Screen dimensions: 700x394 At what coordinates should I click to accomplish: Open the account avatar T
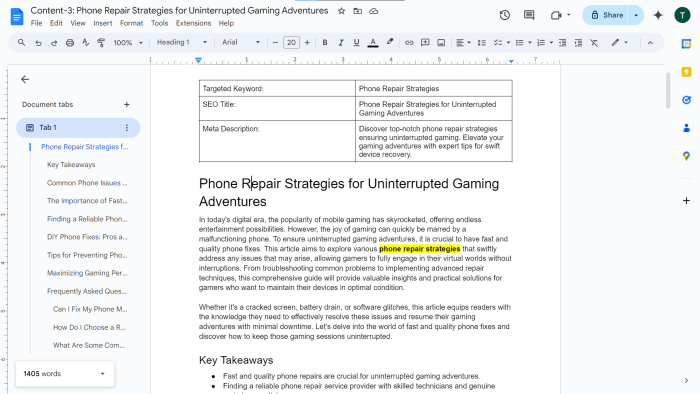[x=682, y=15]
